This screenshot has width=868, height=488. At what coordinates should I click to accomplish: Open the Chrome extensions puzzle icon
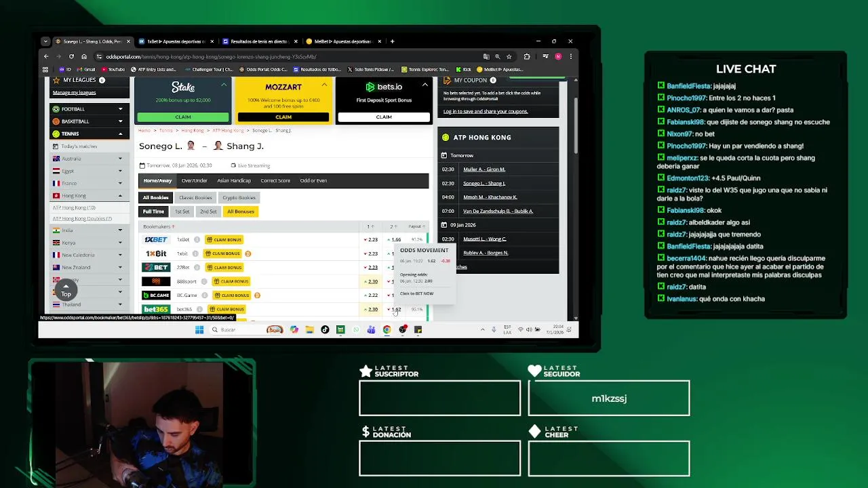527,56
